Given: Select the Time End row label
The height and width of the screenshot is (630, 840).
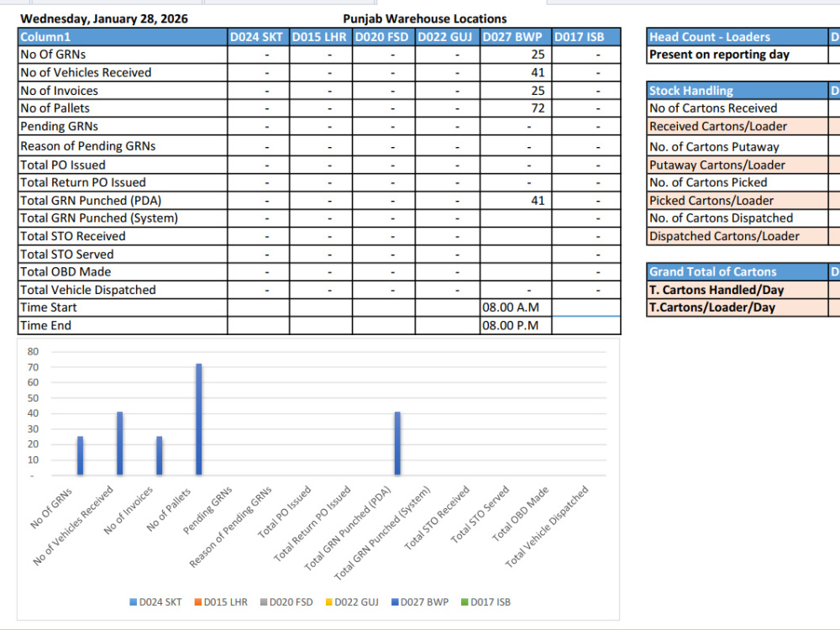Looking at the screenshot, I should (123, 325).
